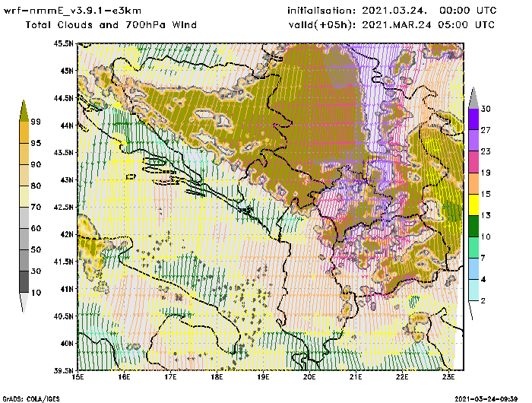Click the '95' label on cloud legend
Screen dimensions: 532x403
click(36, 143)
